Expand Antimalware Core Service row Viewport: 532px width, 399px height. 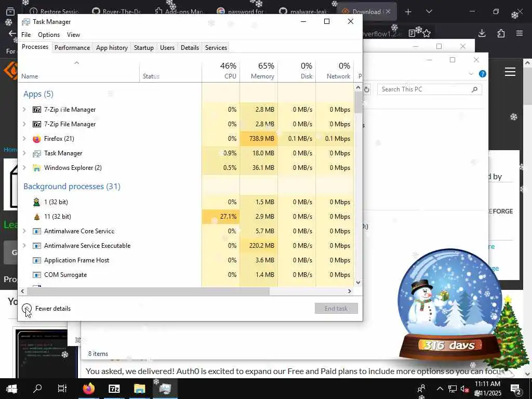coord(24,231)
